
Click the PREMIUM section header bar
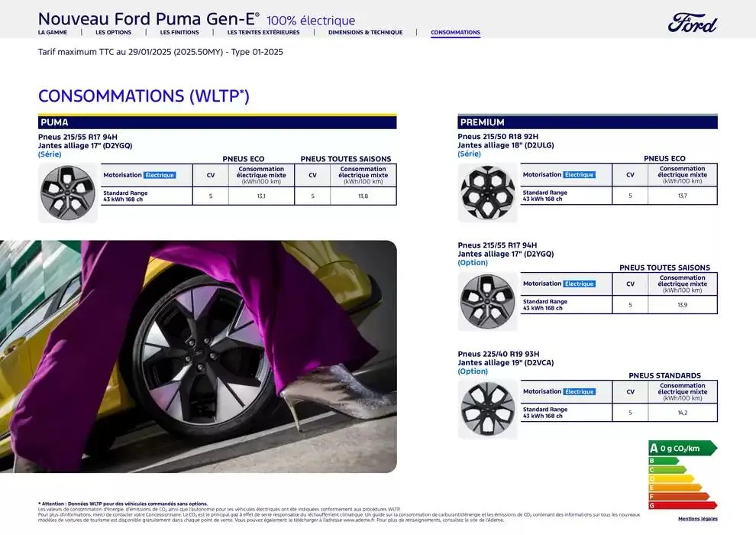pyautogui.click(x=587, y=122)
